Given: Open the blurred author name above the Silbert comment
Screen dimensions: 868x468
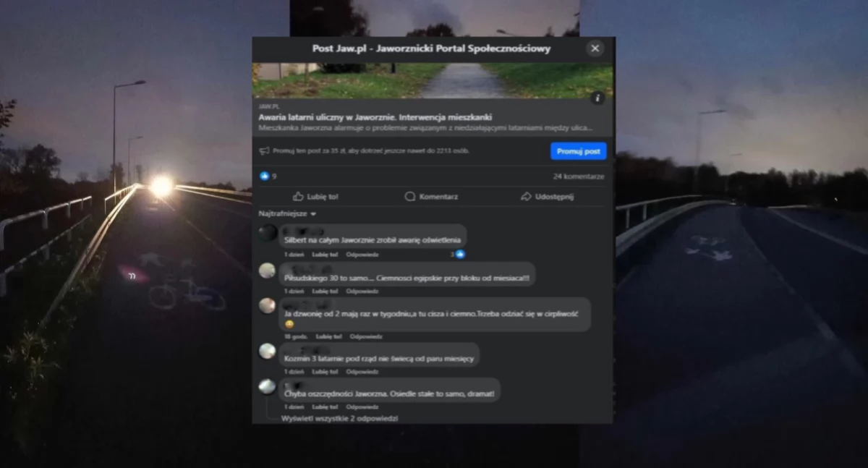Looking at the screenshot, I should click(x=302, y=230).
